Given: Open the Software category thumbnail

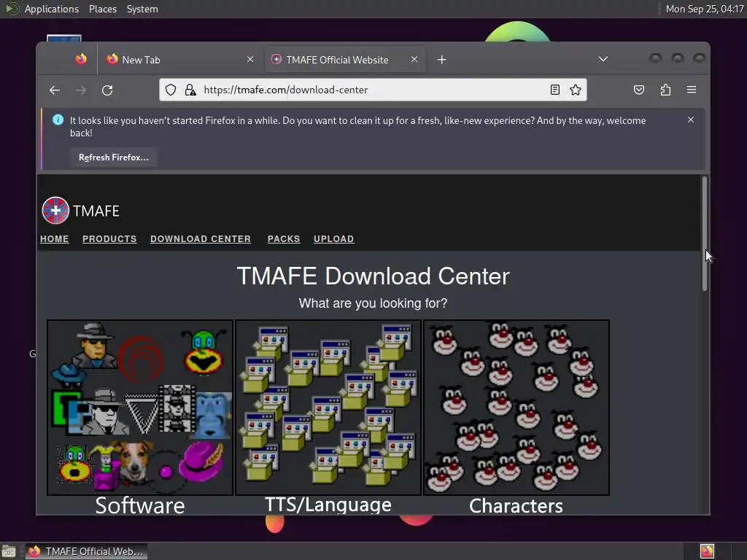Looking at the screenshot, I should (140, 408).
